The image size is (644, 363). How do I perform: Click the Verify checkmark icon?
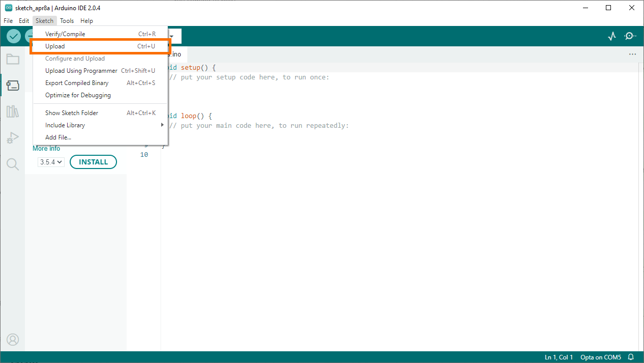coord(13,36)
